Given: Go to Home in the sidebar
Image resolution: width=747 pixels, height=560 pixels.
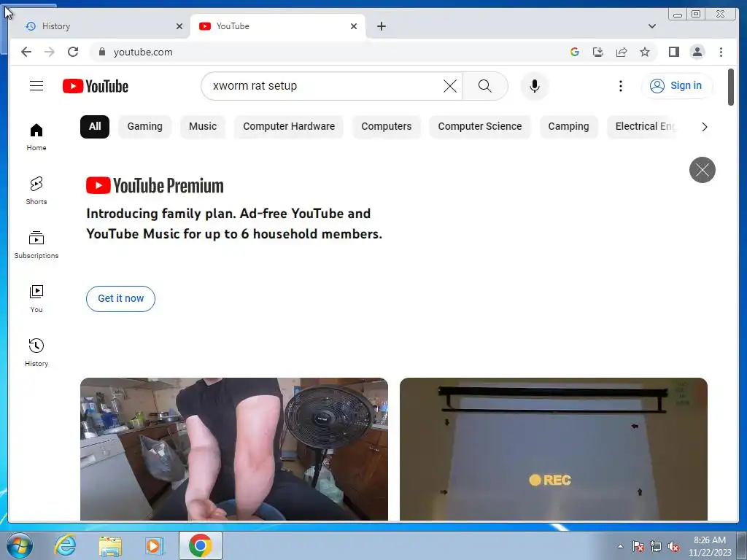Looking at the screenshot, I should tap(36, 137).
